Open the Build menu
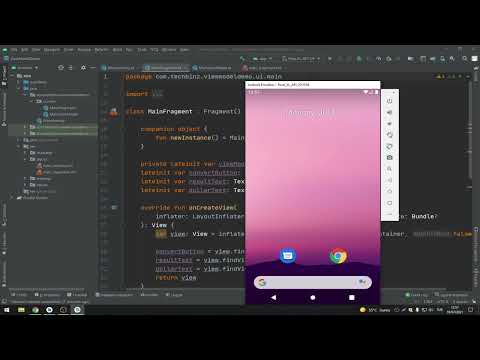 click(117, 50)
